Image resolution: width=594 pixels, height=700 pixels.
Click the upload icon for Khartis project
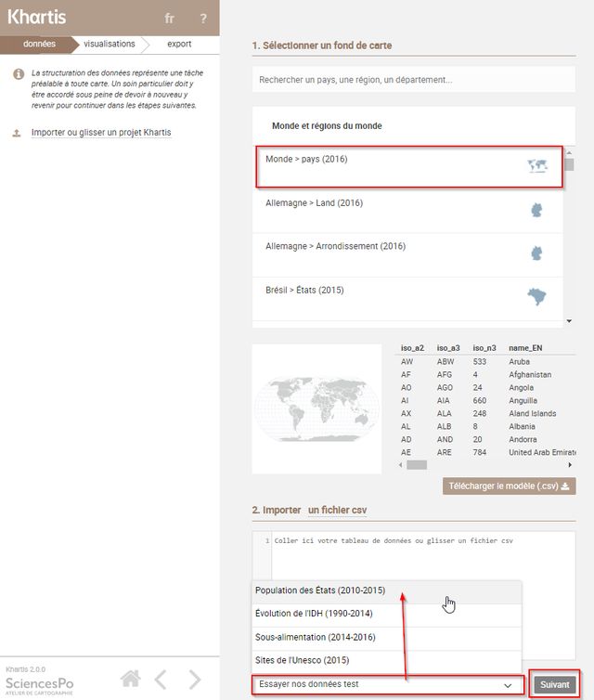click(17, 133)
